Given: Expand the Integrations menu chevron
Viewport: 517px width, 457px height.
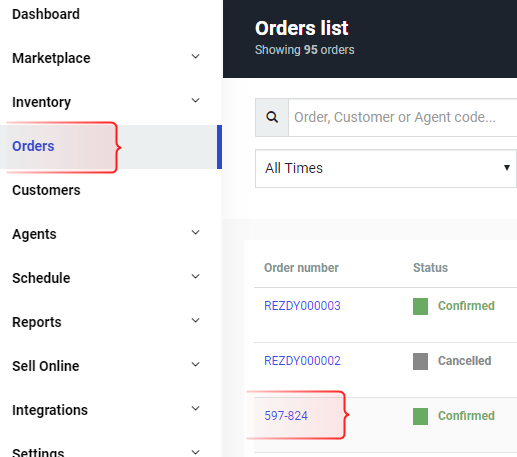Looking at the screenshot, I should (196, 409).
